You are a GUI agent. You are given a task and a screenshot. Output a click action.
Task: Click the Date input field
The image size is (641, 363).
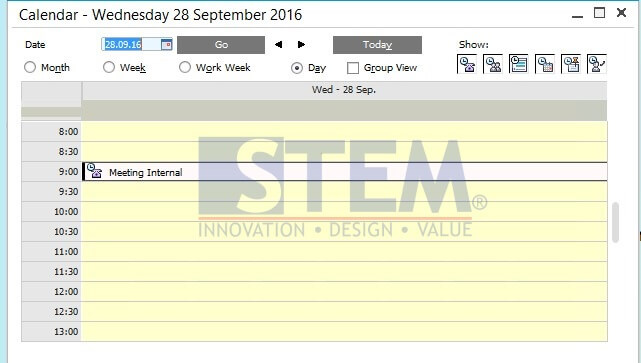pos(131,45)
